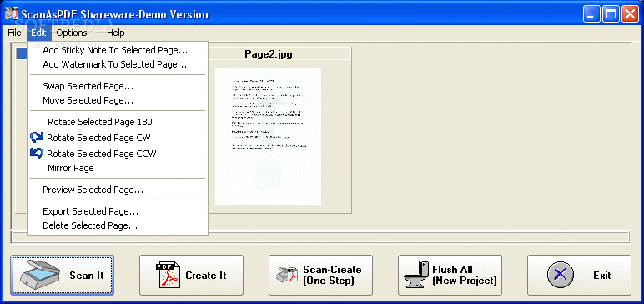This screenshot has width=644, height=304.
Task: Click Flush All (New Project) button
Action: point(450,276)
